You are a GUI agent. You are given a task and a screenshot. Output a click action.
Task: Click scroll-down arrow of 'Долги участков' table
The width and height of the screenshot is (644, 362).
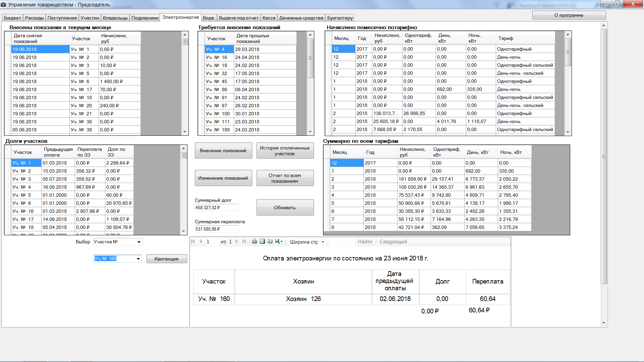pos(183,231)
